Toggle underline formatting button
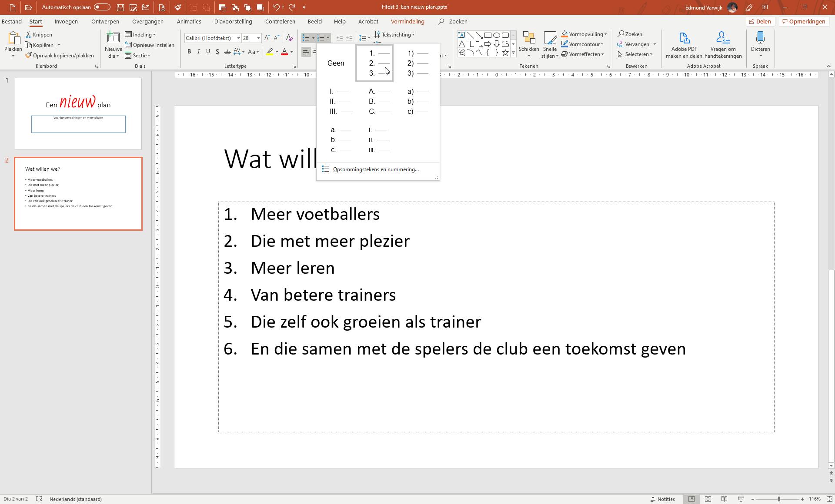Viewport: 835px width, 504px height. click(x=208, y=52)
